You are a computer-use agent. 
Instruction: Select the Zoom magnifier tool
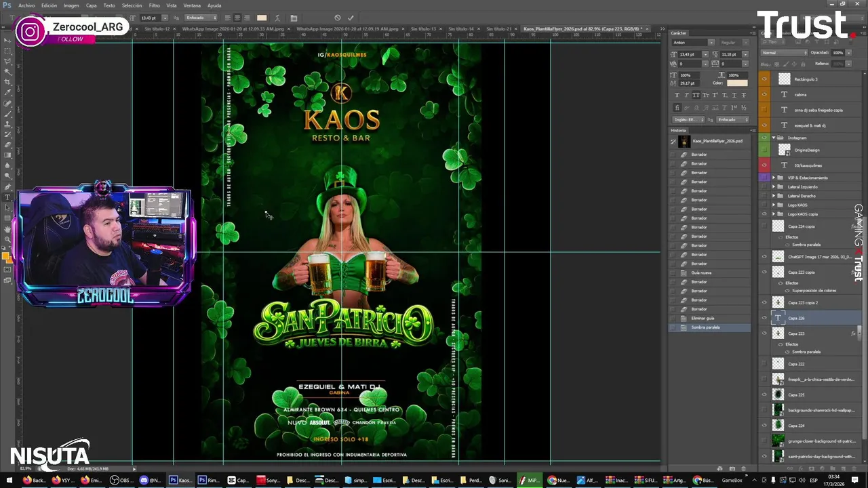tap(7, 239)
